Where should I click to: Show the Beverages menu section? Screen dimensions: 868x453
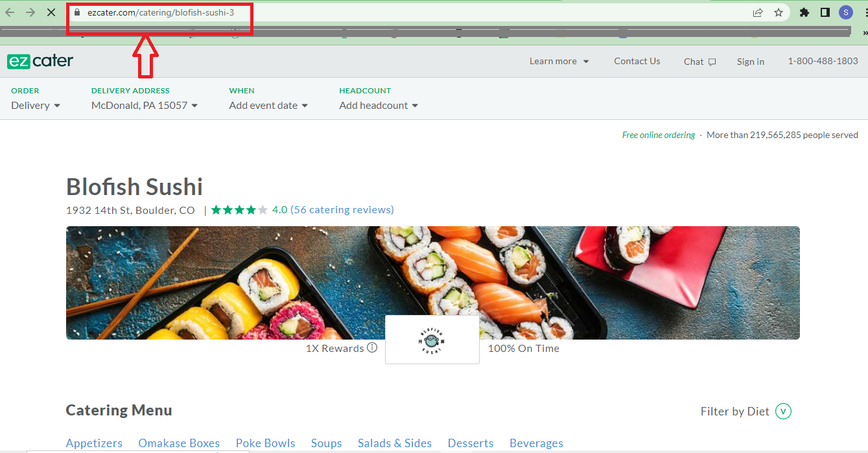(536, 443)
